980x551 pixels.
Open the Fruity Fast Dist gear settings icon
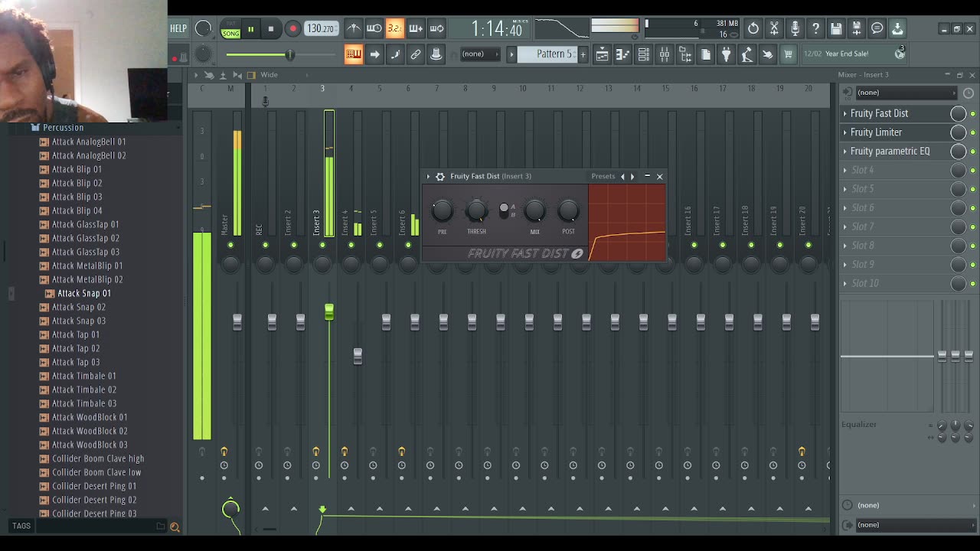(x=440, y=177)
